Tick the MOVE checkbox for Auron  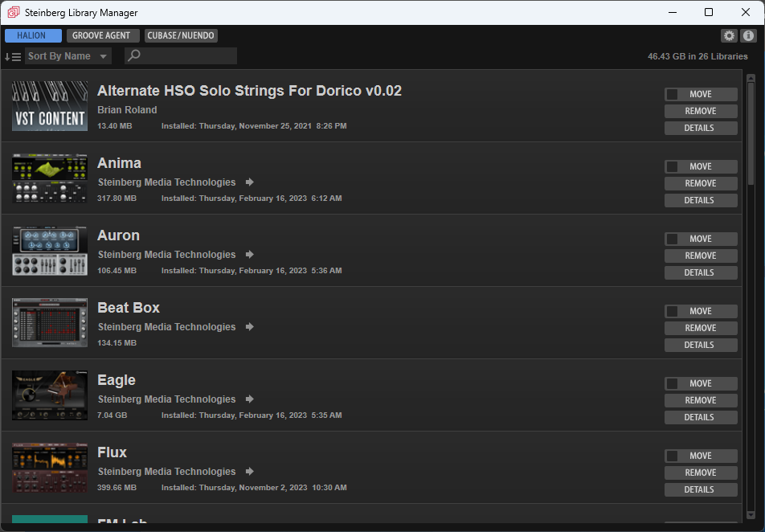tap(673, 239)
